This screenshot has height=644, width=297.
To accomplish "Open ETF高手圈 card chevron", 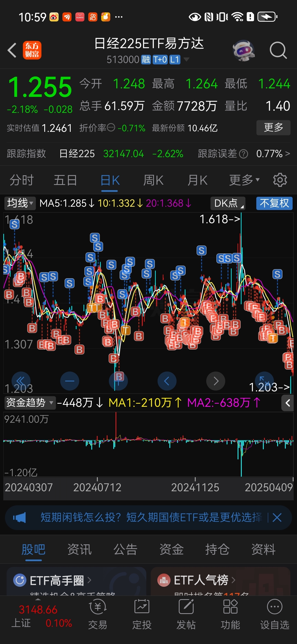I will click(89, 580).
